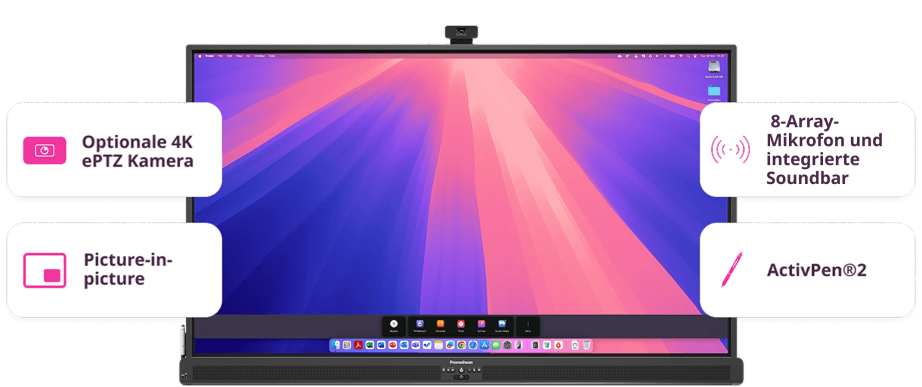Viewport: 922px width, 387px height.
Task: Expand the More options button
Action: click(x=528, y=326)
